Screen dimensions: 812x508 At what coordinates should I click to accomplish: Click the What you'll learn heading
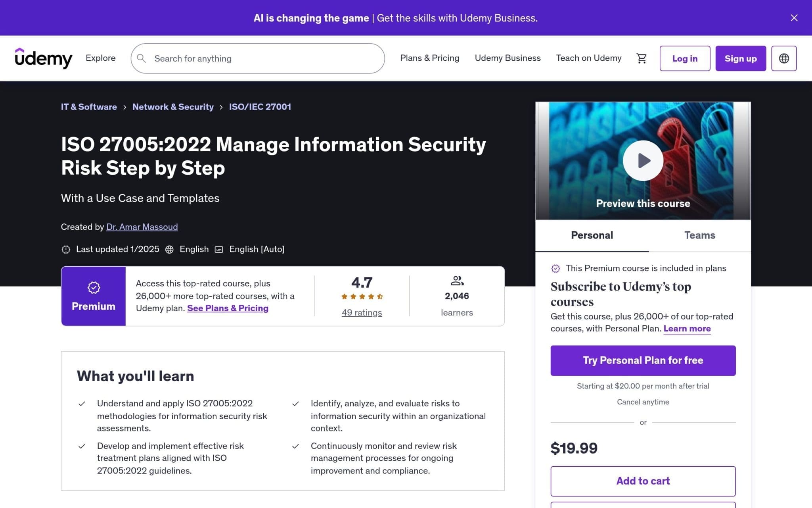pos(135,376)
